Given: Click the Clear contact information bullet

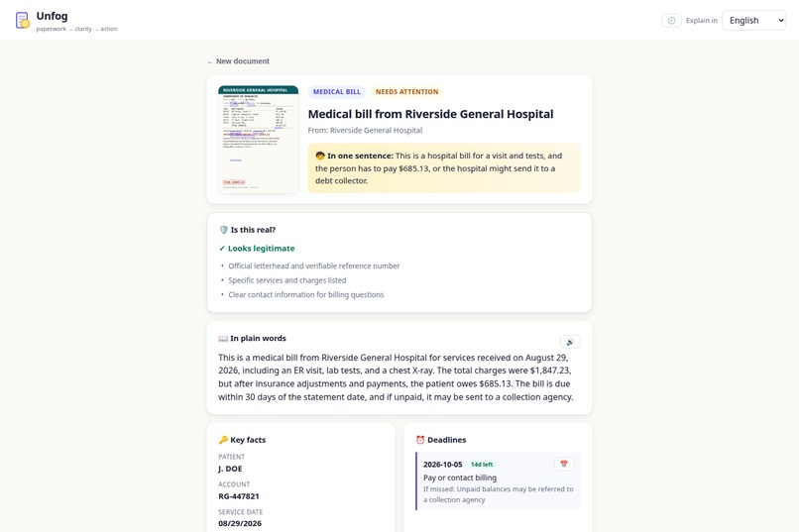Looking at the screenshot, I should (305, 295).
